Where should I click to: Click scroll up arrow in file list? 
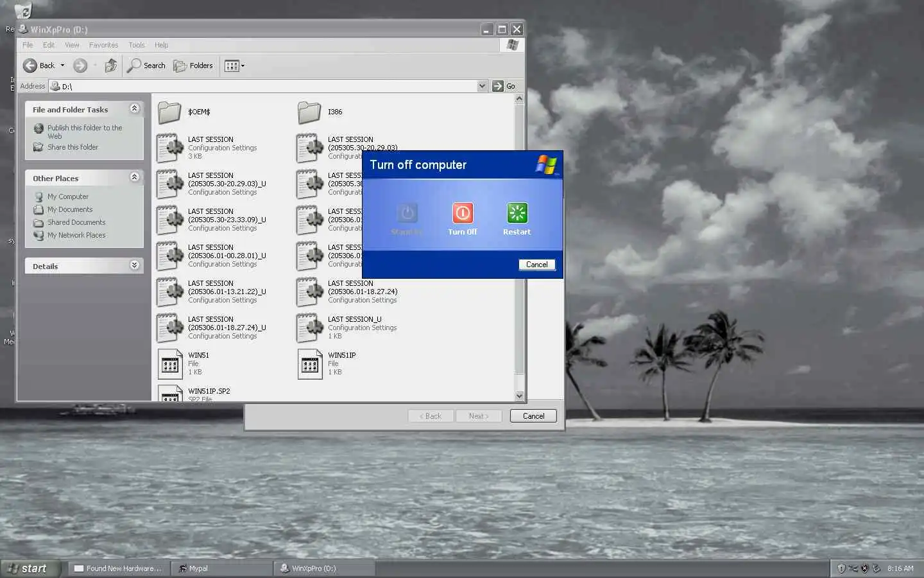tap(519, 99)
